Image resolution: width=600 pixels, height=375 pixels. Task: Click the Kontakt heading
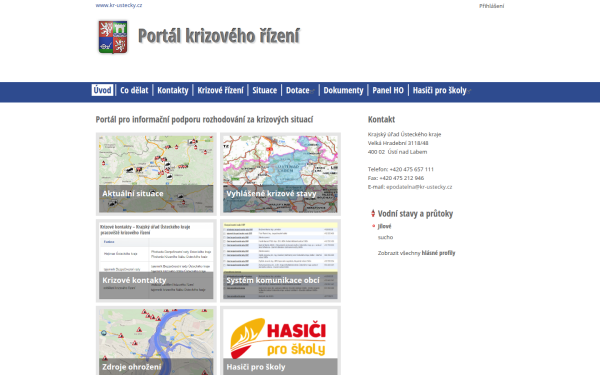pos(382,119)
